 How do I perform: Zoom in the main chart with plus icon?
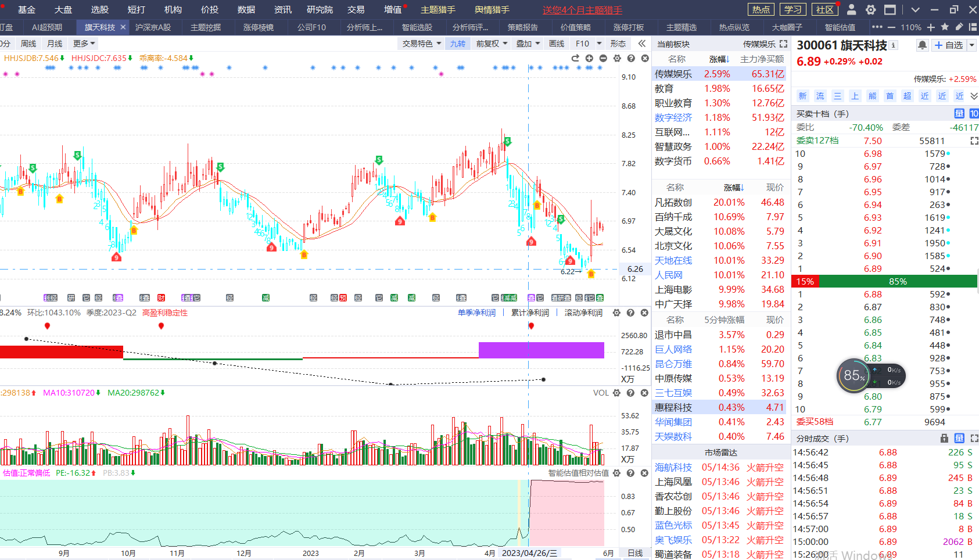point(589,58)
